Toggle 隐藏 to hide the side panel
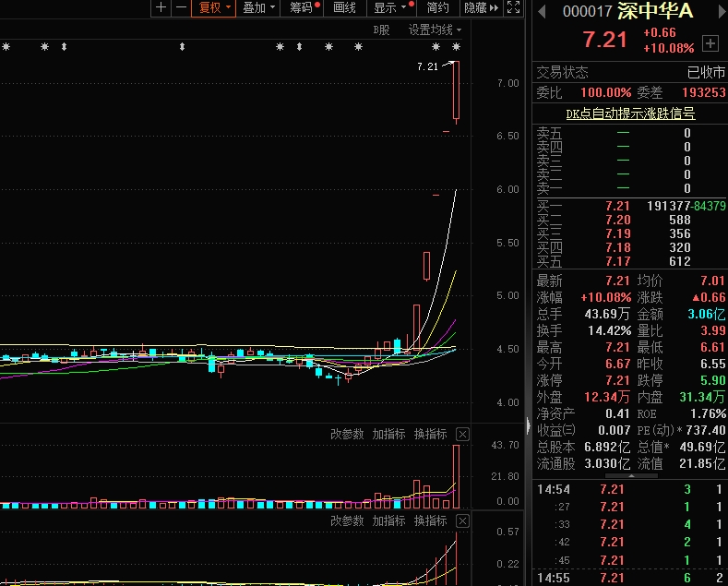The width and height of the screenshot is (728, 586). click(474, 7)
